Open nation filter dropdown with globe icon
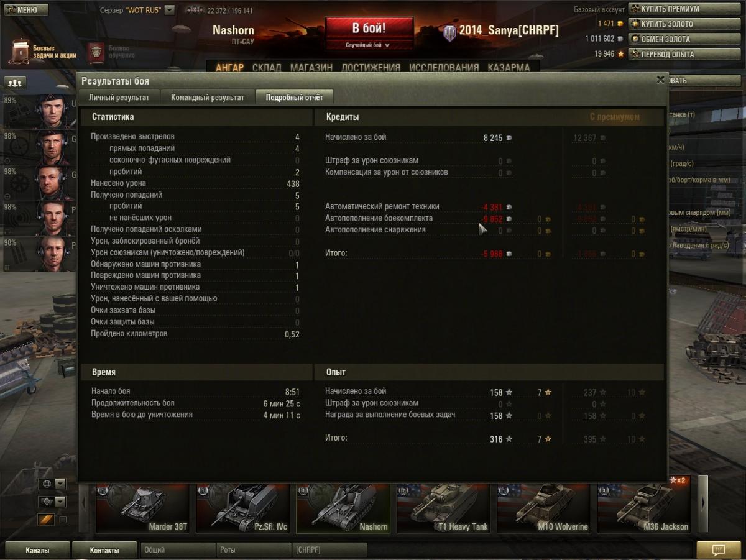This screenshot has height=560, width=746. (52, 484)
